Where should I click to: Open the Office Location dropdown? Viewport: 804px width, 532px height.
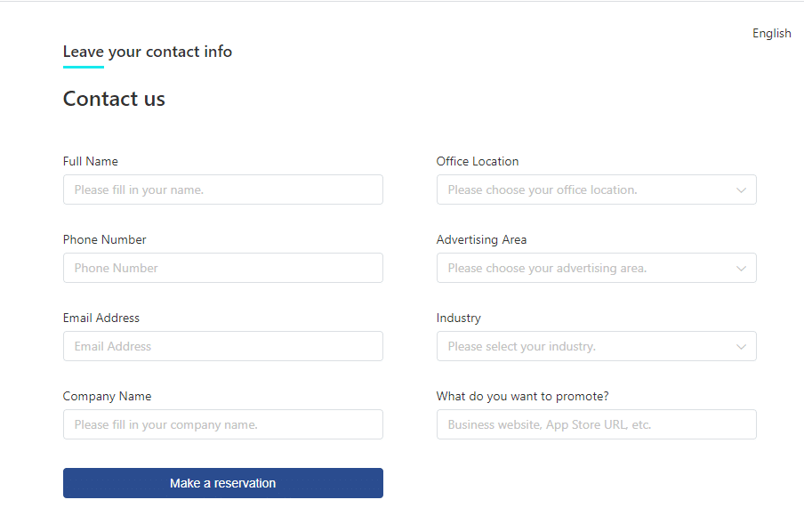(x=587, y=189)
